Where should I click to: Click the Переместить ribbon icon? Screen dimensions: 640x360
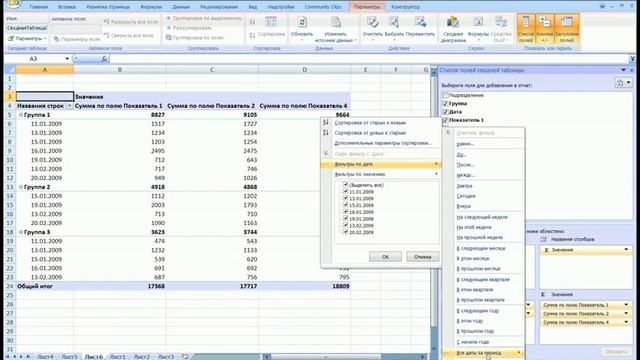click(420, 22)
